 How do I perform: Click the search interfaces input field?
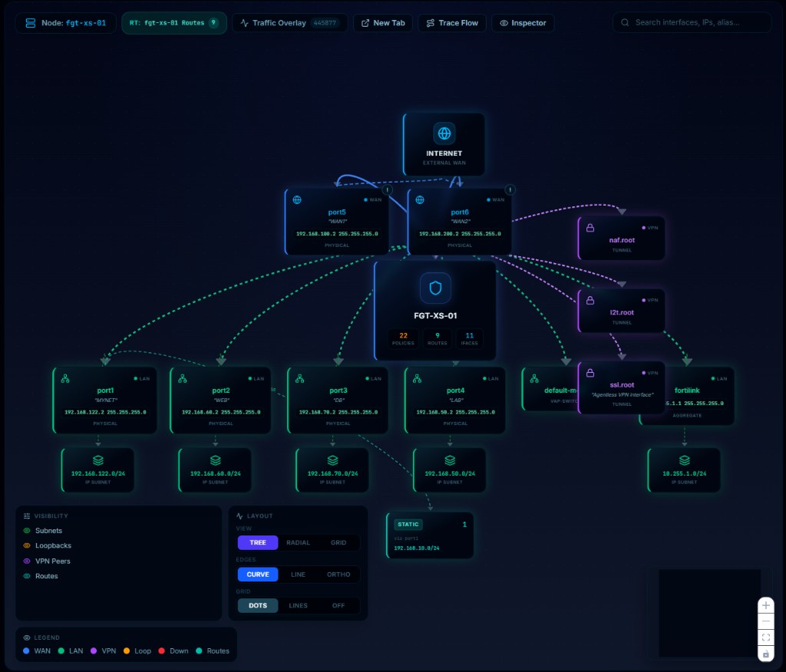(x=692, y=22)
